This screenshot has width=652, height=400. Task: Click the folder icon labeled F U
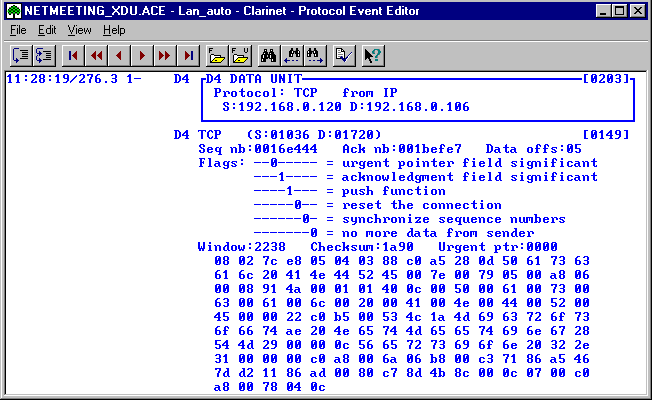[x=240, y=55]
